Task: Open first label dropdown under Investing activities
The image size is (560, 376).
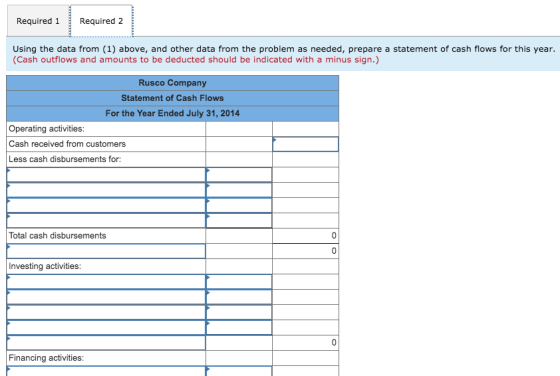Action: point(106,282)
